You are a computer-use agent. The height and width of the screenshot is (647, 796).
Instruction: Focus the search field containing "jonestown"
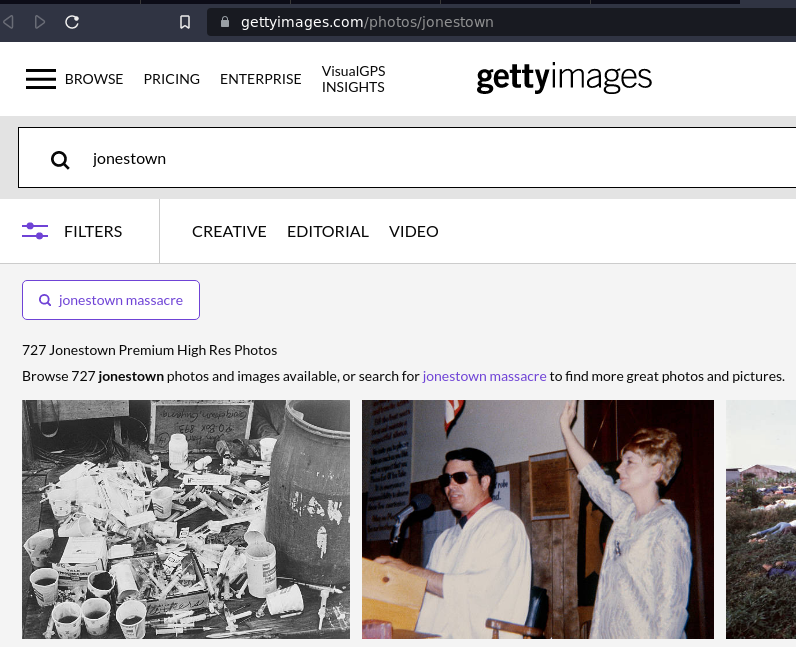click(400, 159)
